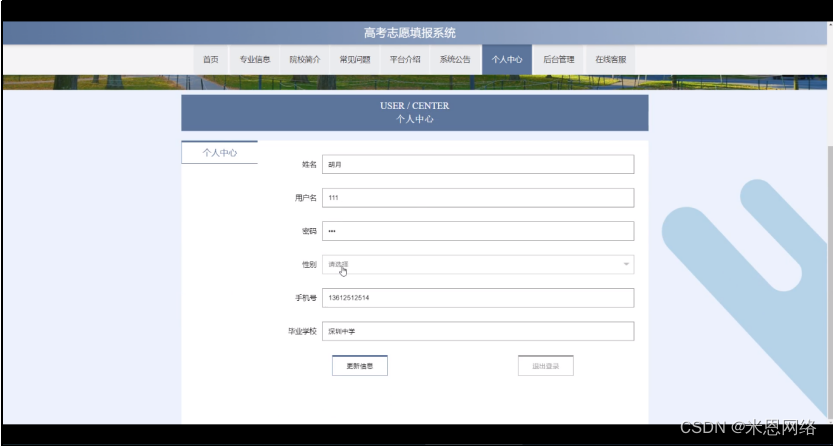Go to the 专业信息 page
The height and width of the screenshot is (446, 833).
point(255,59)
